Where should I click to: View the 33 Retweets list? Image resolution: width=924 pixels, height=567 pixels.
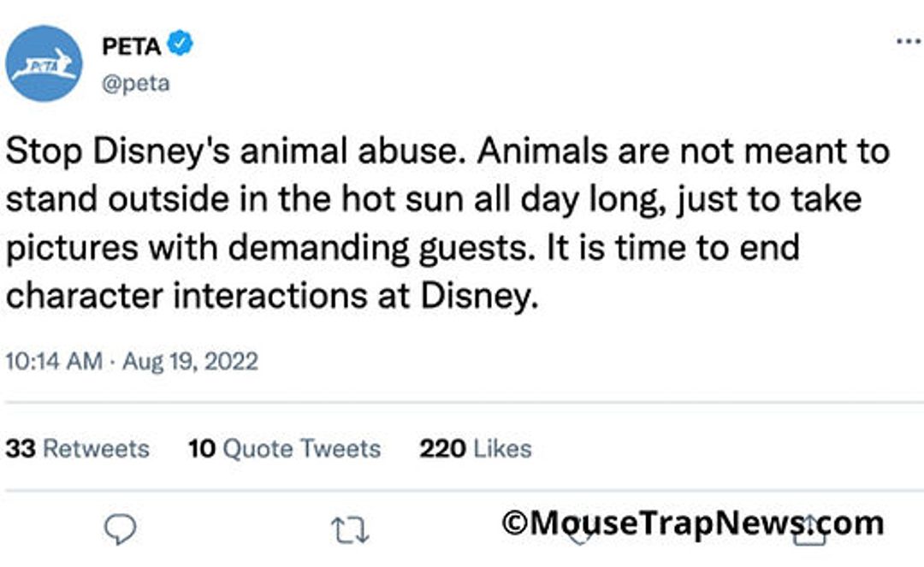77,449
